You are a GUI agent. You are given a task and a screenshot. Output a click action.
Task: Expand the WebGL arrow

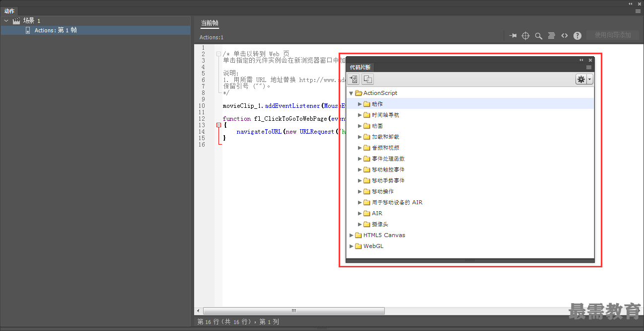pos(351,246)
